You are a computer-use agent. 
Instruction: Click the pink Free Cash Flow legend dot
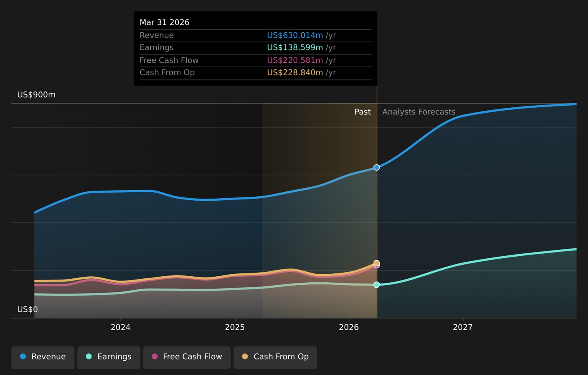[154, 356]
